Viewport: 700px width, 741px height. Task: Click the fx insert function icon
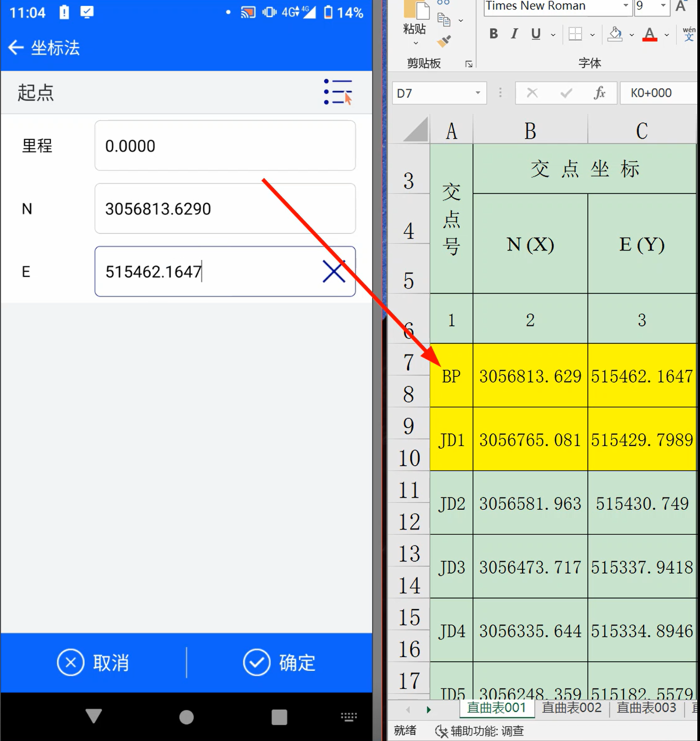pyautogui.click(x=600, y=93)
